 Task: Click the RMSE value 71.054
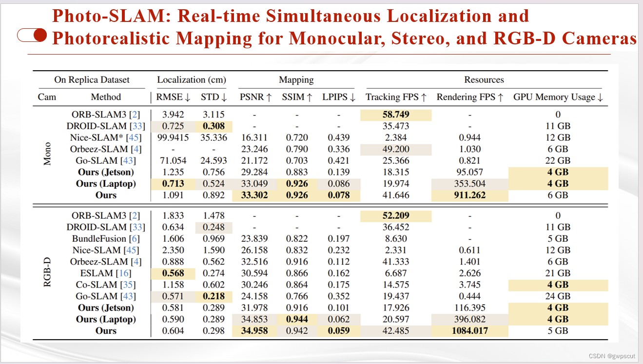(174, 161)
